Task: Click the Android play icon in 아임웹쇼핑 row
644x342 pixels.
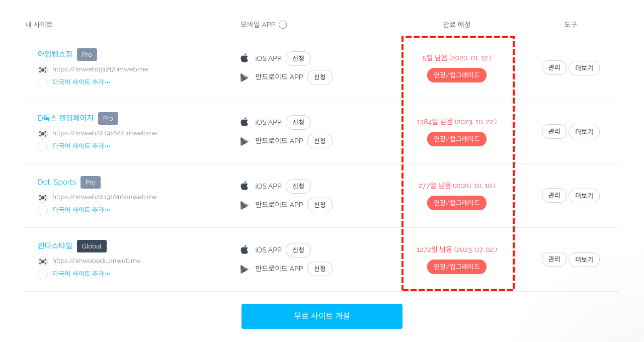Action: pos(245,77)
